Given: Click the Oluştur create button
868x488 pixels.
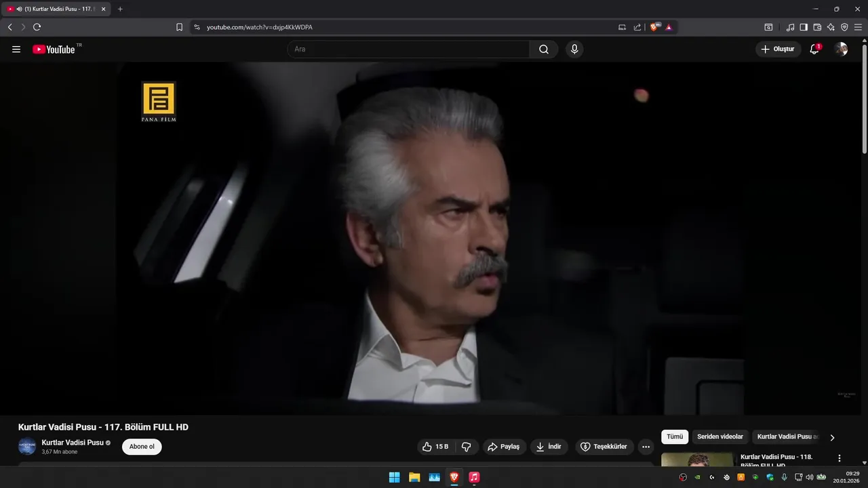Looking at the screenshot, I should [x=778, y=49].
